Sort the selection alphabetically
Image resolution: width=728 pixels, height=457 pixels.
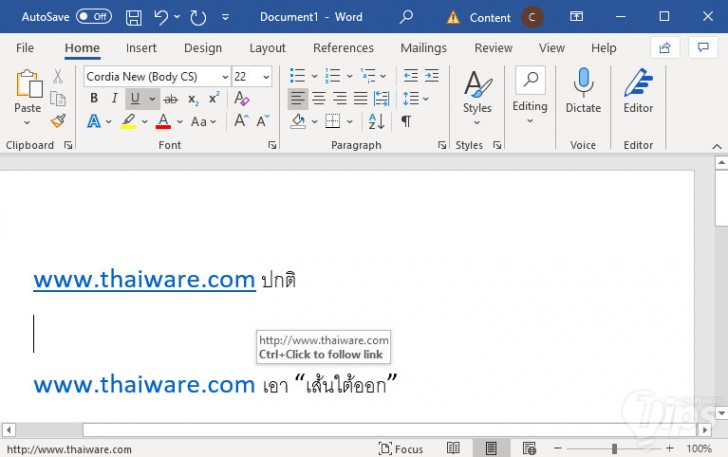click(x=376, y=121)
